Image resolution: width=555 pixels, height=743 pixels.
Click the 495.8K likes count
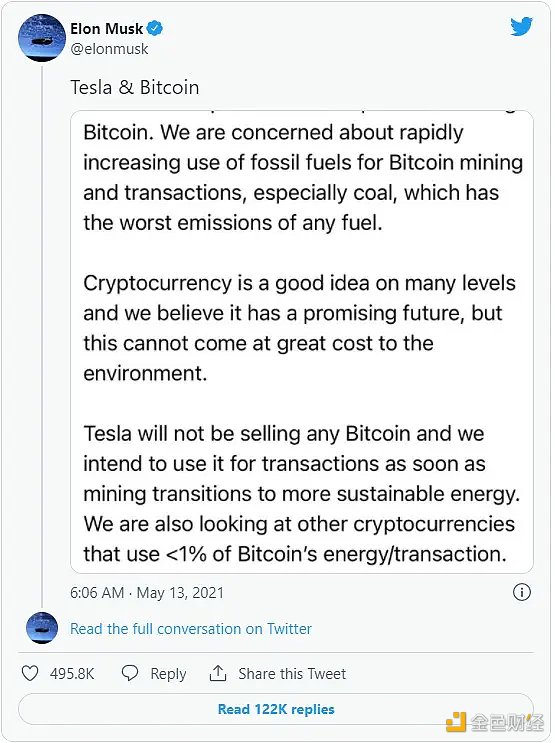click(72, 674)
